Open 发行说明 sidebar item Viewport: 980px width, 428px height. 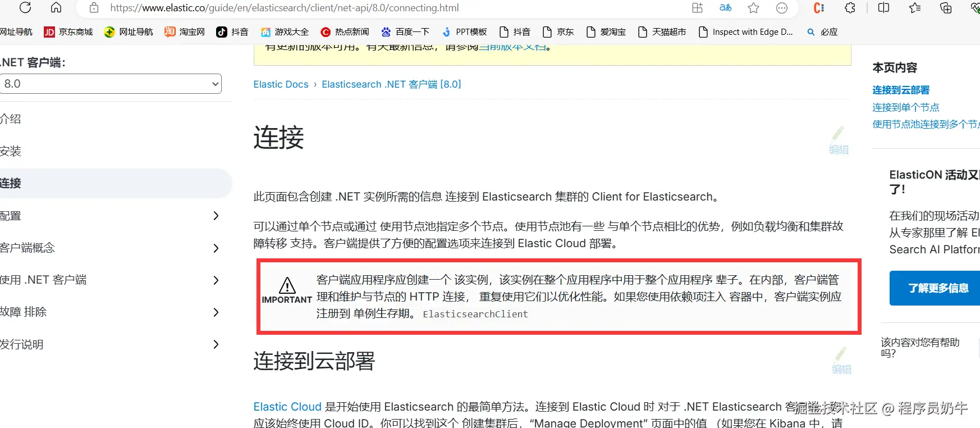22,344
